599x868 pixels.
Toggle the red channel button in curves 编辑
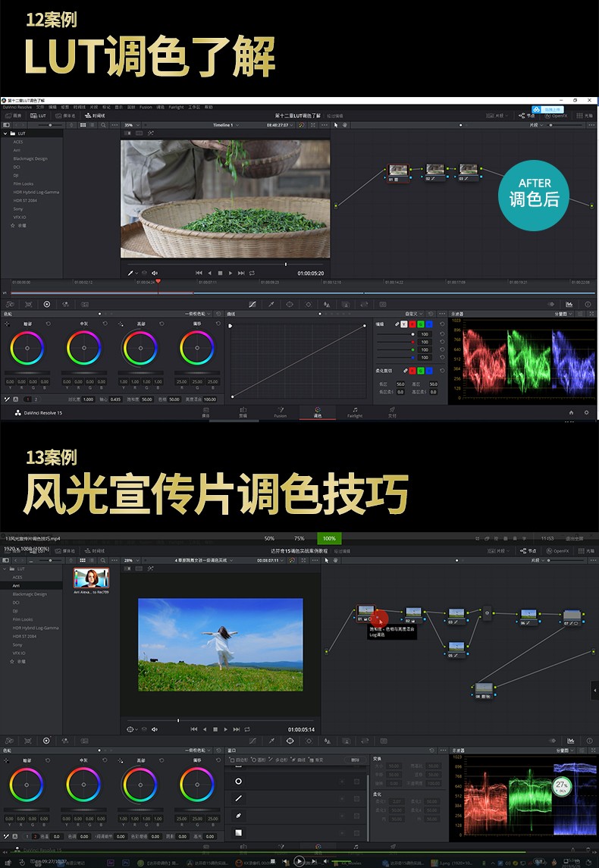click(x=412, y=324)
